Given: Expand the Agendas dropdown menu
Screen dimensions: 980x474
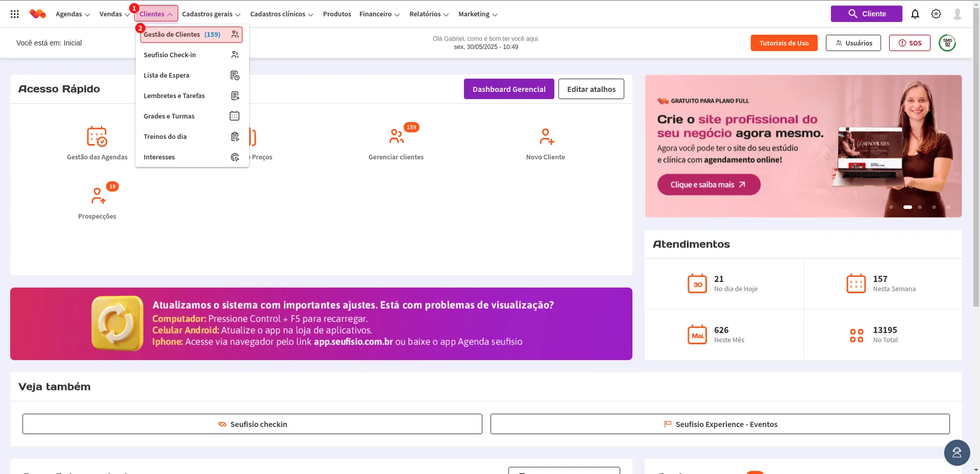Looking at the screenshot, I should coord(72,14).
